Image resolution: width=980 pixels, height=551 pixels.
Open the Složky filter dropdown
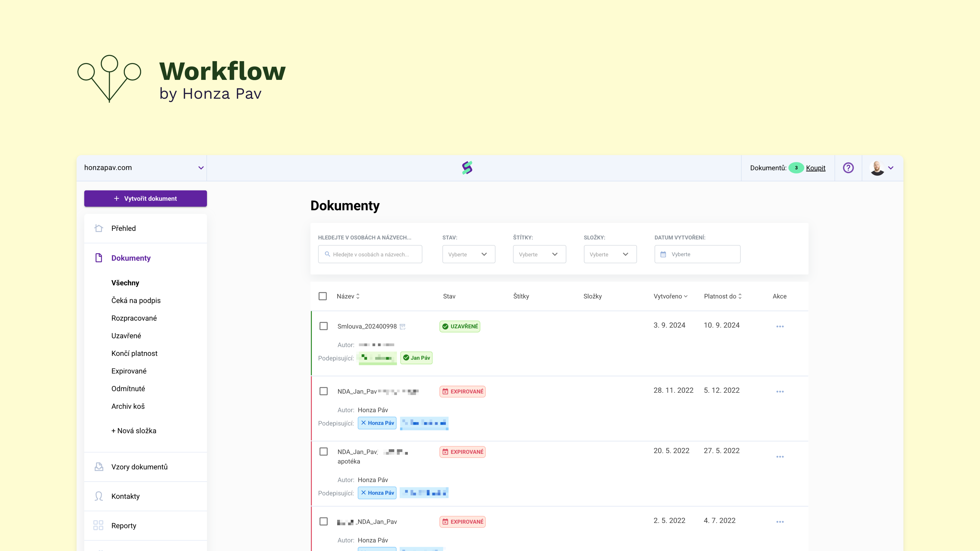610,254
